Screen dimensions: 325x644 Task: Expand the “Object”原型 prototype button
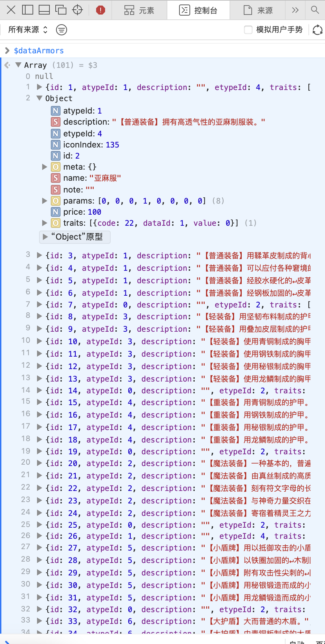click(x=75, y=237)
